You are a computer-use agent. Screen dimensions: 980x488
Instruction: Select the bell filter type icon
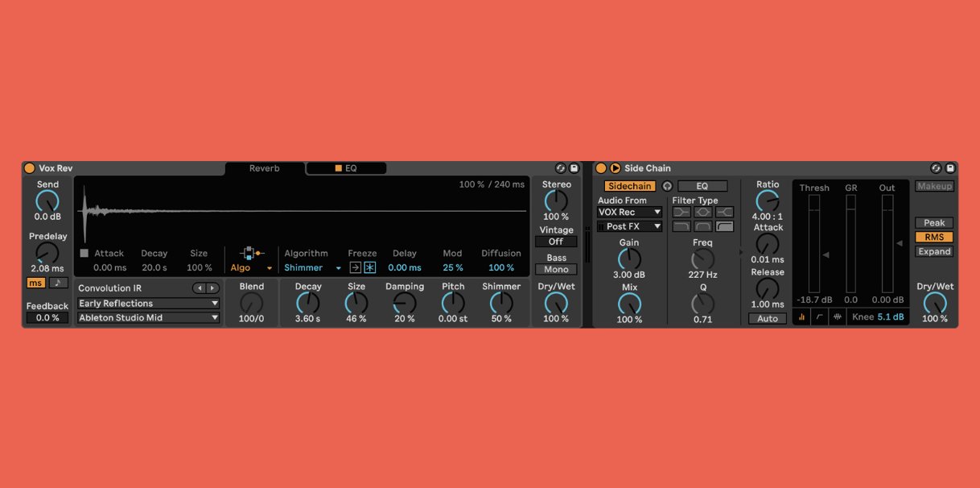click(703, 212)
